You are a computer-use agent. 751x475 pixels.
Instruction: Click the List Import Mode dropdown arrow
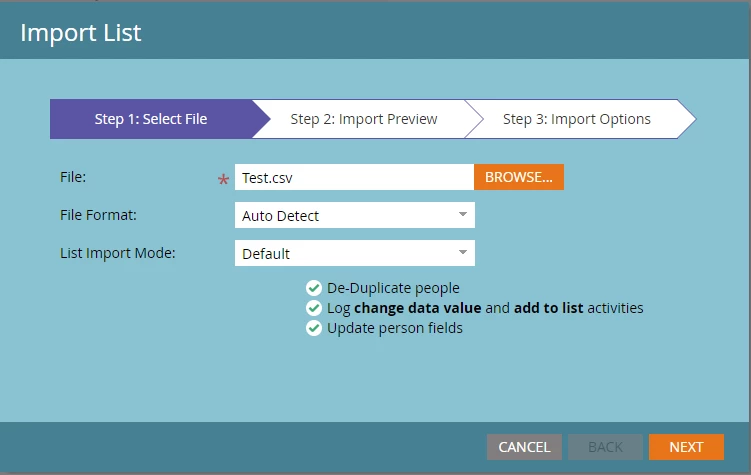coord(463,252)
